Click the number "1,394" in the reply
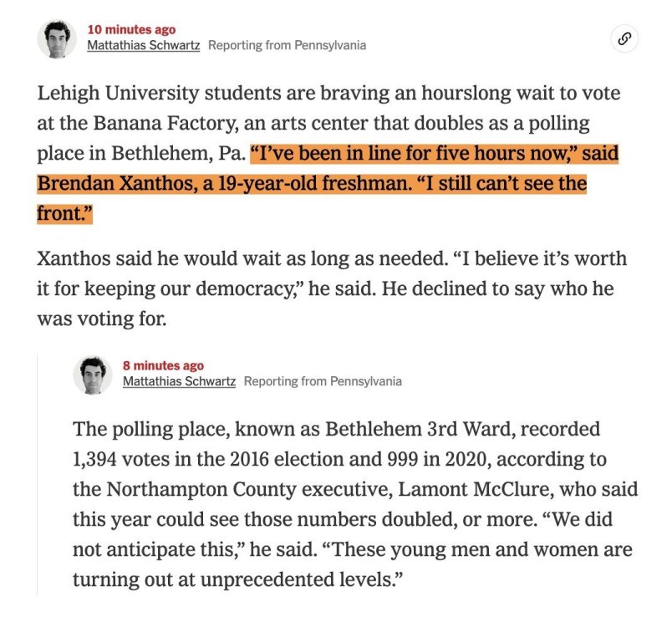Viewport: 672px width, 627px height. pos(102,460)
